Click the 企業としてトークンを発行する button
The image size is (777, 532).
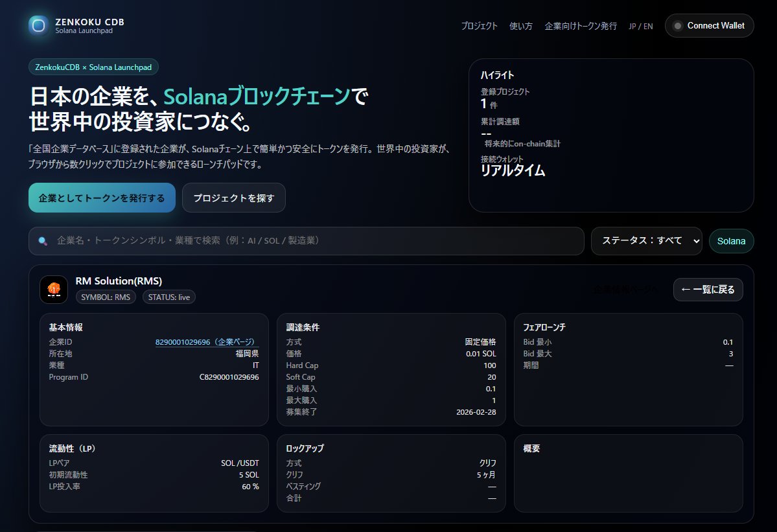pos(102,198)
